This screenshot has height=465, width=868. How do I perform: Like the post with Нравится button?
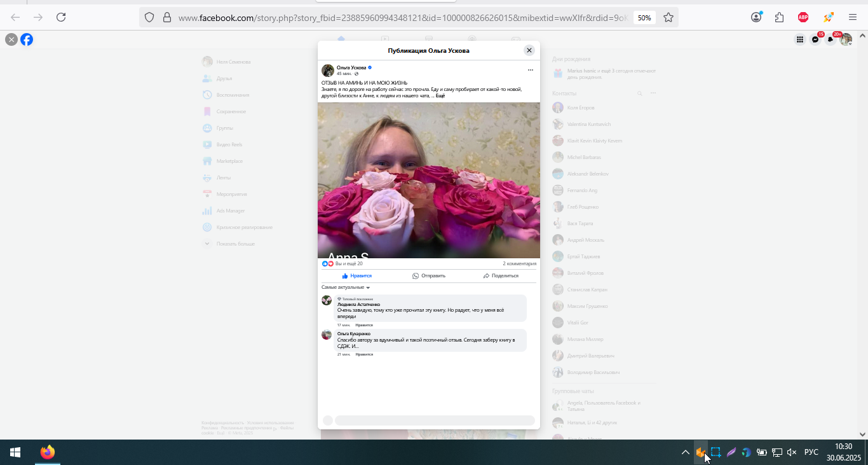pos(357,275)
